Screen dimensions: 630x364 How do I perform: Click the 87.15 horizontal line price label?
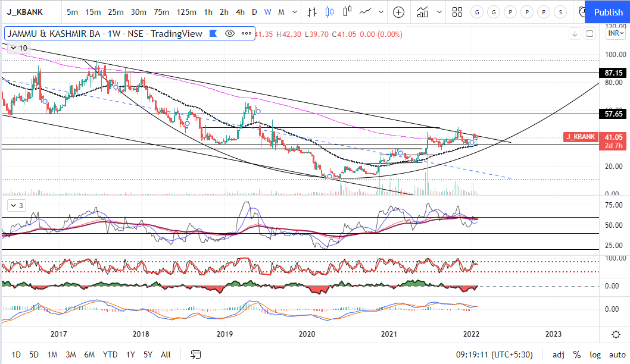tap(613, 73)
